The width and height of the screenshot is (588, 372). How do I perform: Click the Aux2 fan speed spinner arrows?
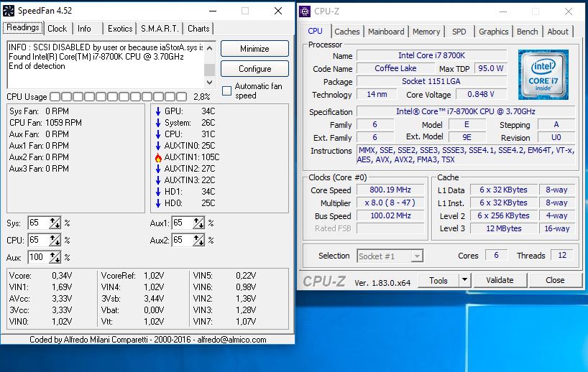click(198, 240)
